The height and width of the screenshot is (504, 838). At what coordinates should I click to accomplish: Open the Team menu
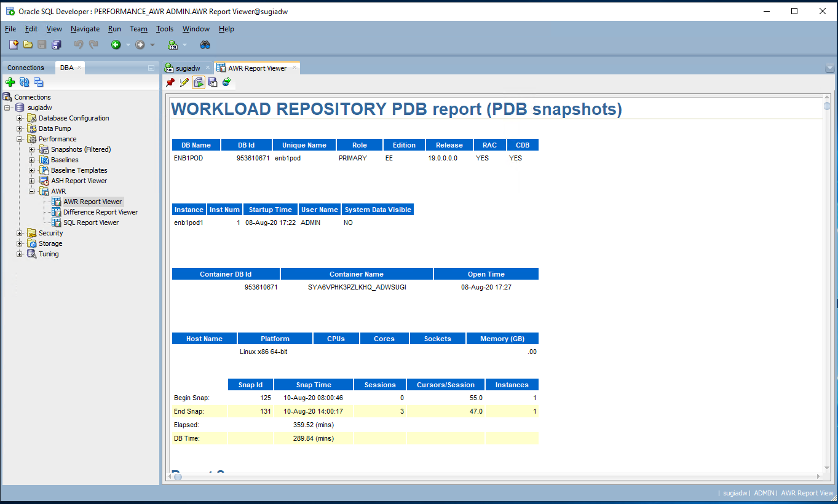coord(138,29)
